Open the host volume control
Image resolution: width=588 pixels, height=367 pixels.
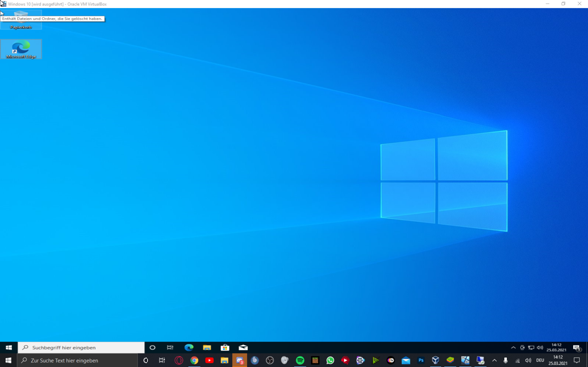coord(528,360)
